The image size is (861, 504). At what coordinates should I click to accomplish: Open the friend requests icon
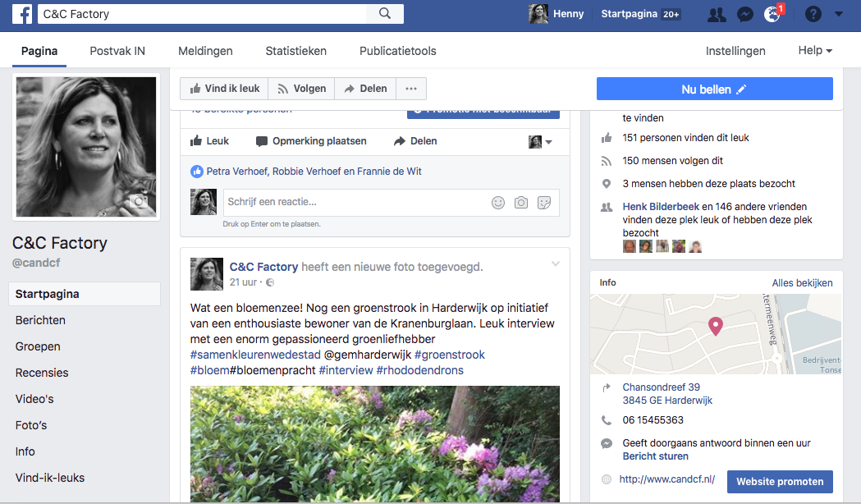717,14
